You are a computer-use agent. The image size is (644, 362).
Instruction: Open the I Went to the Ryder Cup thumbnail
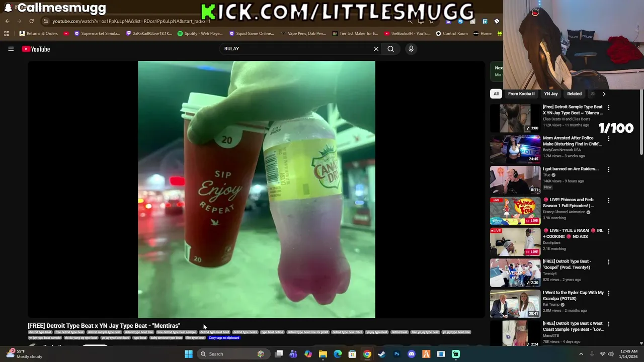515,303
